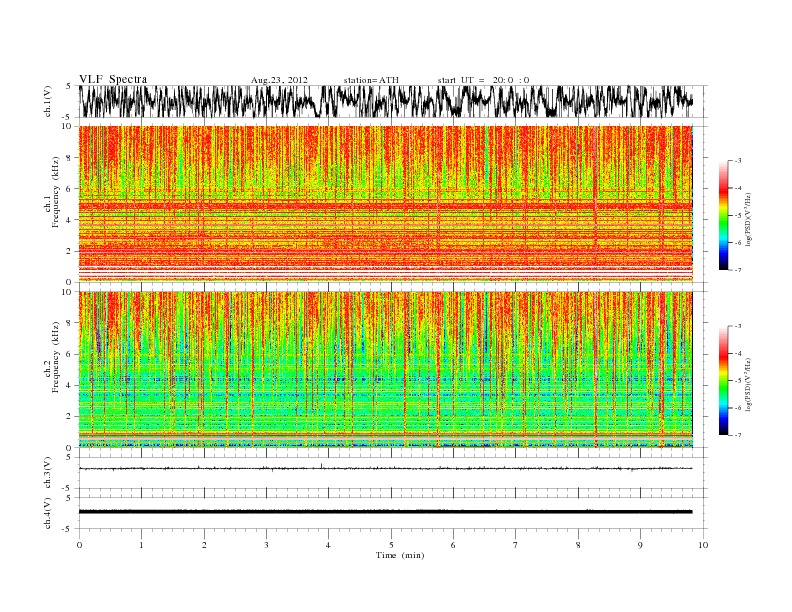Screen dimensions: 792x612
Task: Click time axis tick label "7"
Action: pyautogui.click(x=516, y=545)
